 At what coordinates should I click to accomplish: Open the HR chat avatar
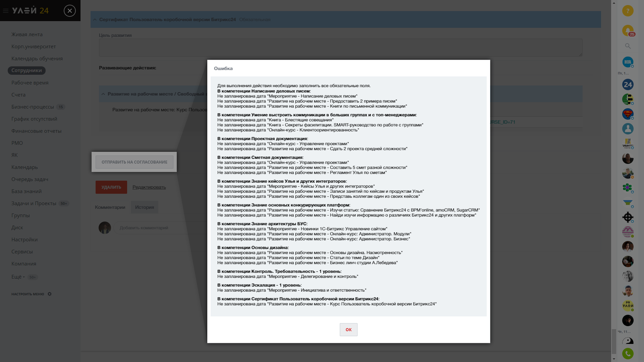[628, 62]
